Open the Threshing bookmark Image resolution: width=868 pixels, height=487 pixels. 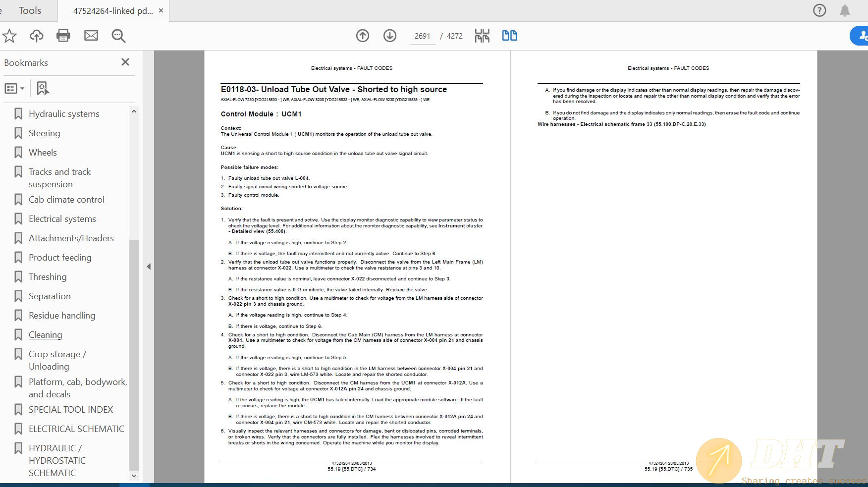pos(48,277)
